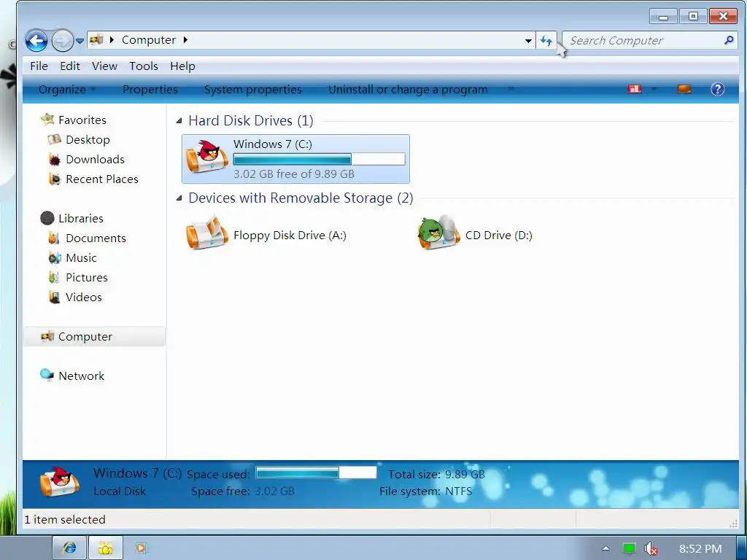Click the Computer icon in the address bar
This screenshot has width=747, height=560.
point(97,40)
